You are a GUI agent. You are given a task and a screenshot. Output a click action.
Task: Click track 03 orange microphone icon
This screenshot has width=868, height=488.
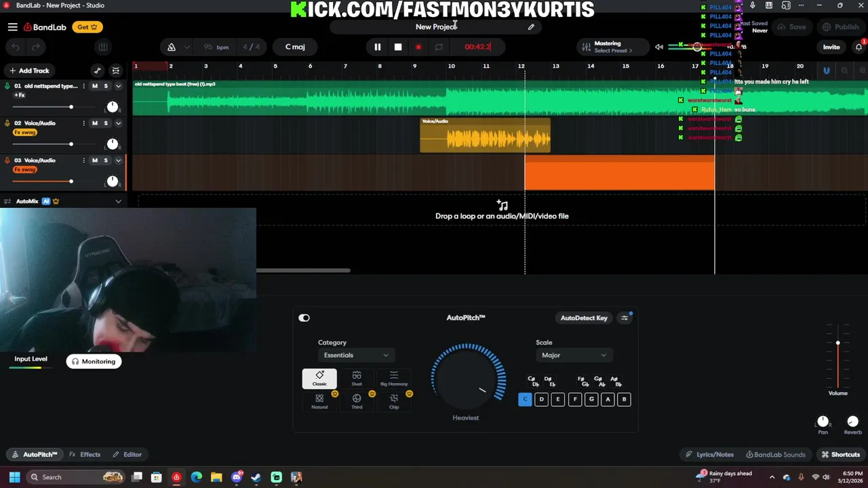[7, 161]
